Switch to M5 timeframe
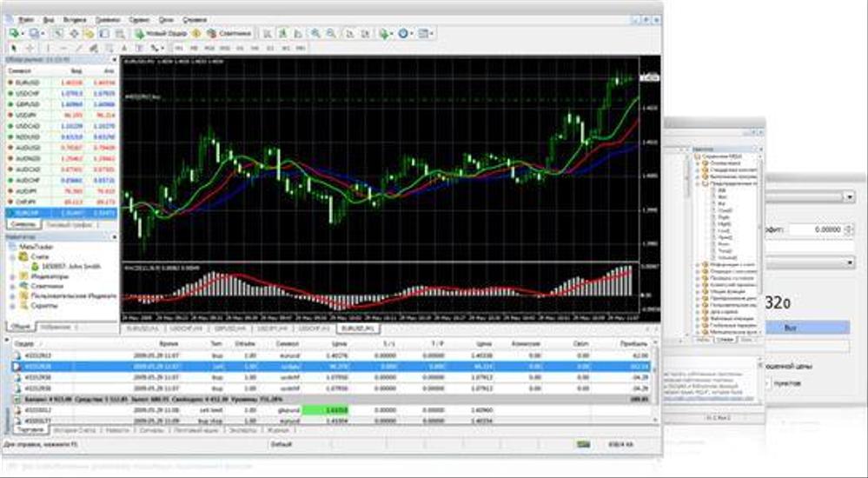Viewport: 868px width, 478px height. pos(193,48)
